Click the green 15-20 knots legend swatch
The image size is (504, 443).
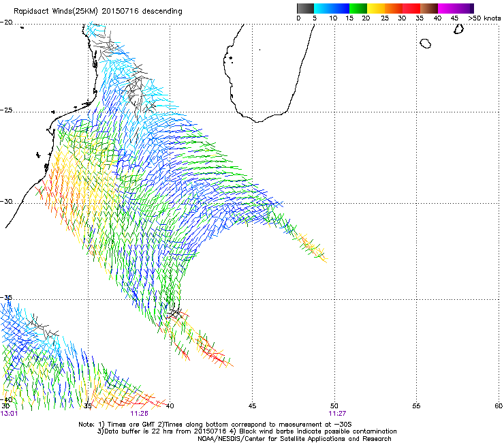tap(358, 8)
